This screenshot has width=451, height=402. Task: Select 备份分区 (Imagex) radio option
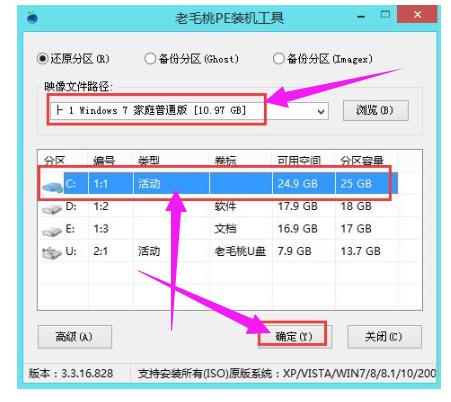click(278, 59)
